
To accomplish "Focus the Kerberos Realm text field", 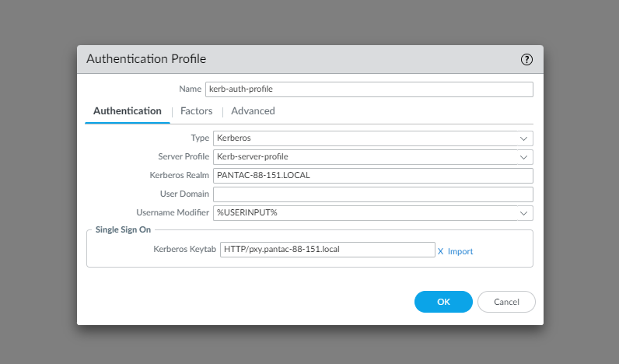I will [x=372, y=176].
